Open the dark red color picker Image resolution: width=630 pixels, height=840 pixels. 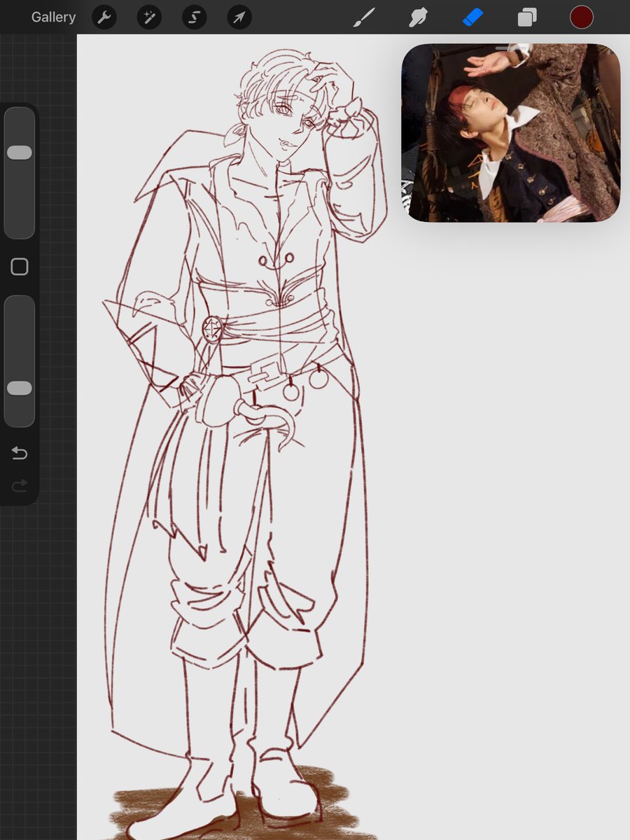581,17
